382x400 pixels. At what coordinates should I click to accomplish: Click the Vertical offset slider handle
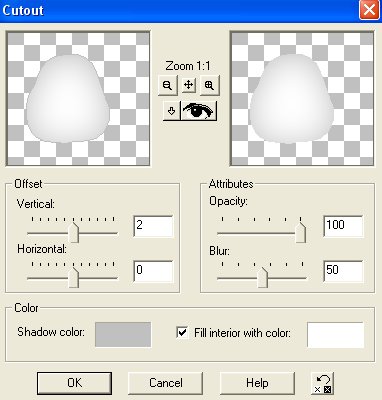coord(73,233)
